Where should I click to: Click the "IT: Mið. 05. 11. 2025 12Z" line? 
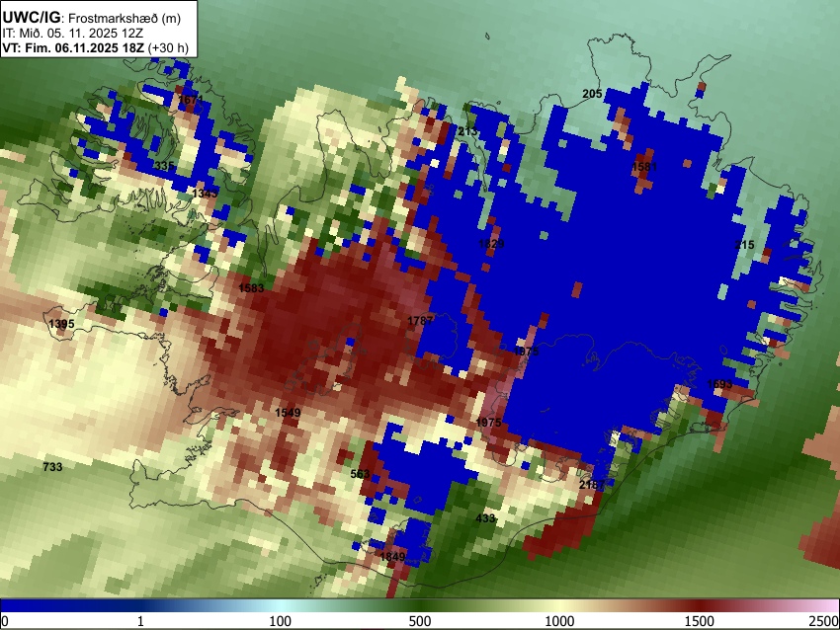(73, 34)
